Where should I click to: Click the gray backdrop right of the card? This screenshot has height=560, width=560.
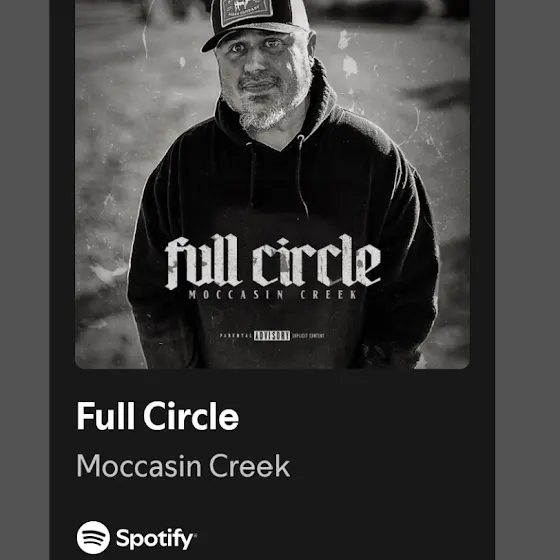pos(527,280)
